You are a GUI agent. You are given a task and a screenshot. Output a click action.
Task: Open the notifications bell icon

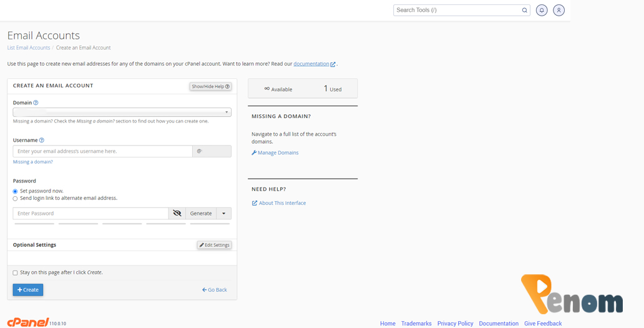pos(542,10)
